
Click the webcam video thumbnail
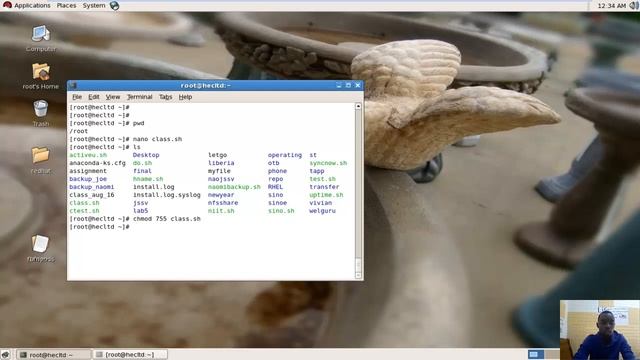[600, 330]
